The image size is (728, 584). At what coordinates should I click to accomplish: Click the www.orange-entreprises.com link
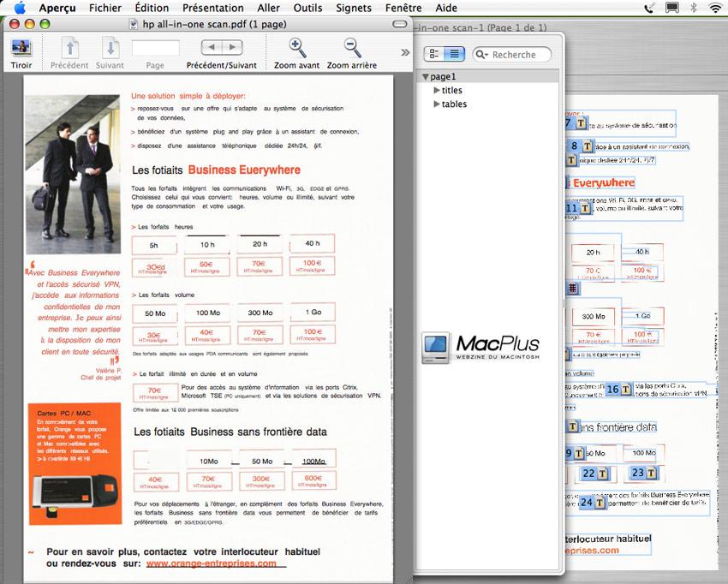pos(212,563)
